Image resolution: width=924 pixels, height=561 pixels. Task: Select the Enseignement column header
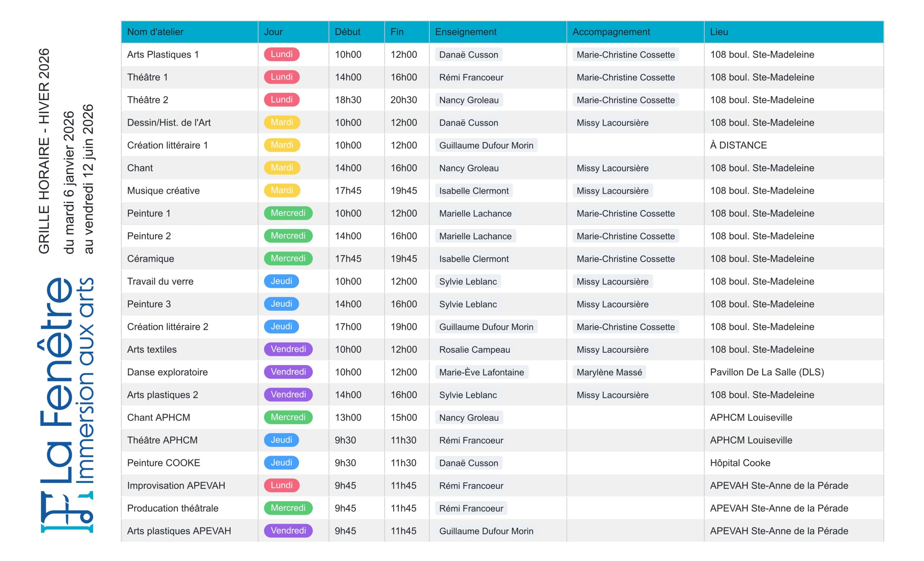[x=465, y=32]
